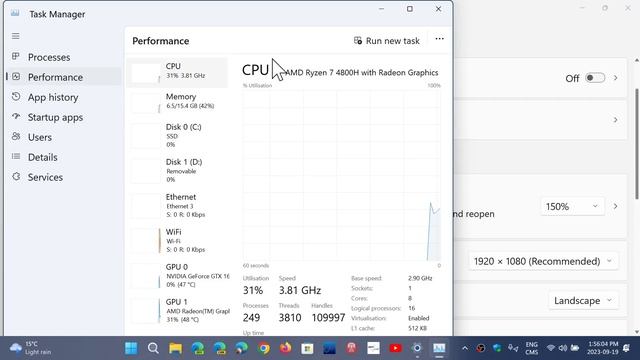Select the Ethernet 3 performance item

(177, 205)
